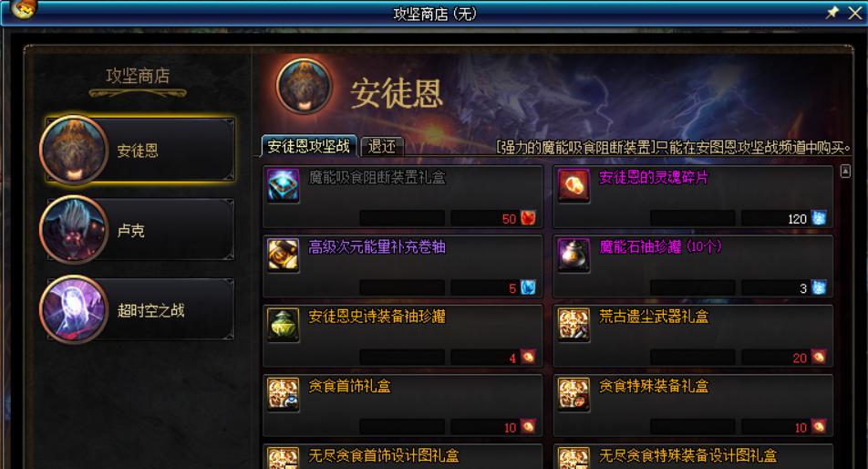Switch to the 退还 tab
868x469 pixels.
[382, 146]
